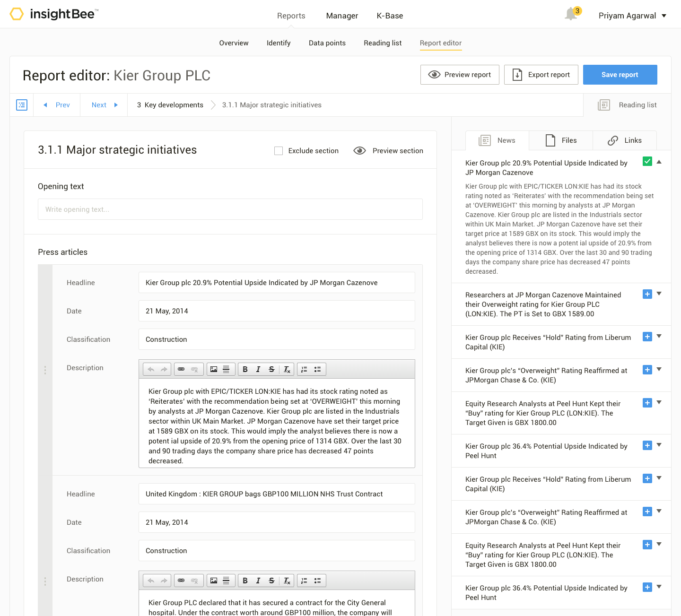Go to the next section with Next
Image resolution: width=681 pixels, height=616 pixels.
click(x=104, y=105)
